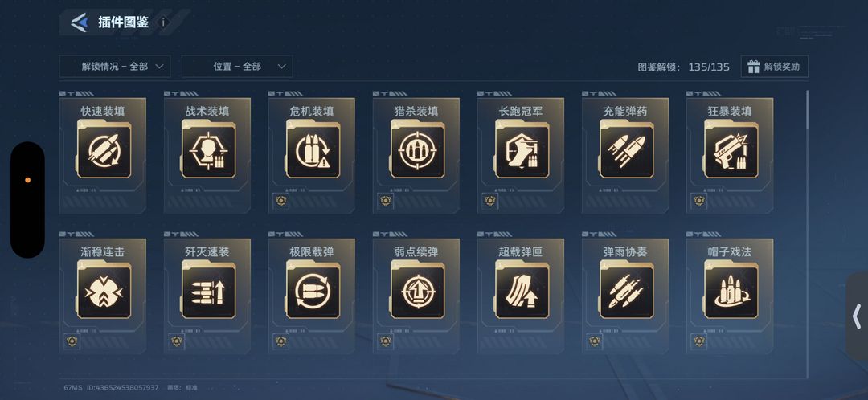The height and width of the screenshot is (400, 868).
Task: Expand the side panel arrow at right edge
Action: [x=857, y=316]
